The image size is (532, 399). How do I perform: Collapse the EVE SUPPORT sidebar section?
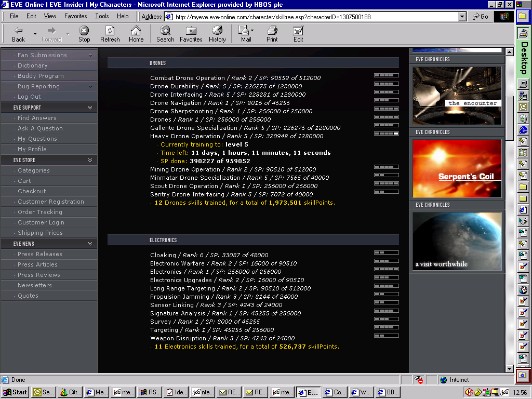(x=90, y=108)
